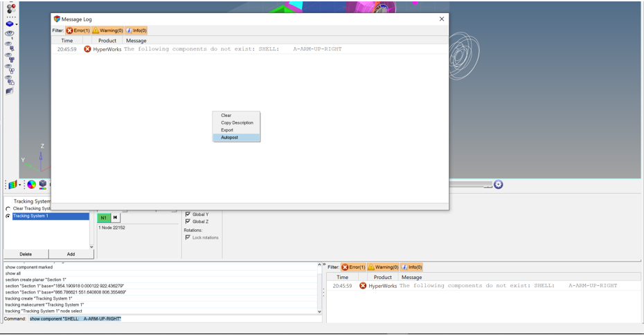The height and width of the screenshot is (335, 644).
Task: Click the blue box display style icon
Action: coord(10,24)
